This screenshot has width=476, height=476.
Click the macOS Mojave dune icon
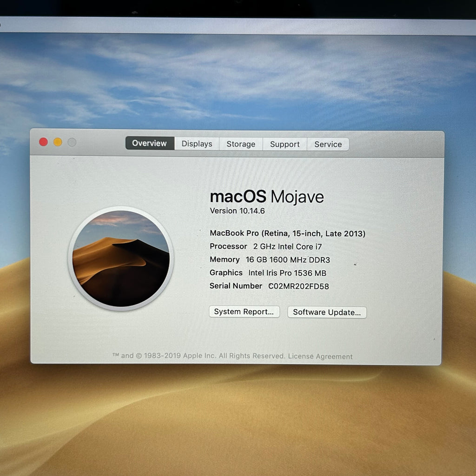121,258
